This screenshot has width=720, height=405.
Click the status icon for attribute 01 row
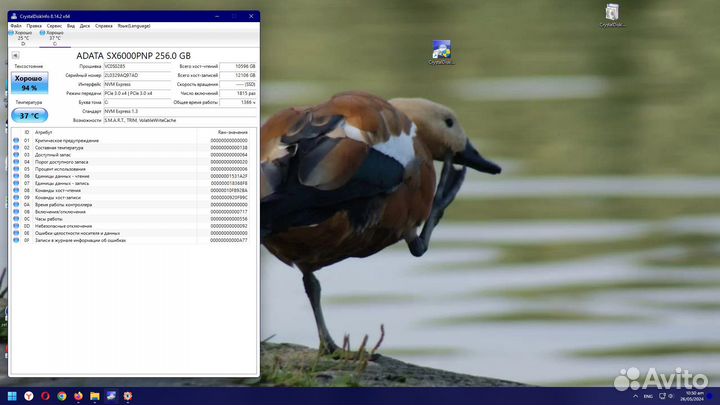tap(16, 141)
